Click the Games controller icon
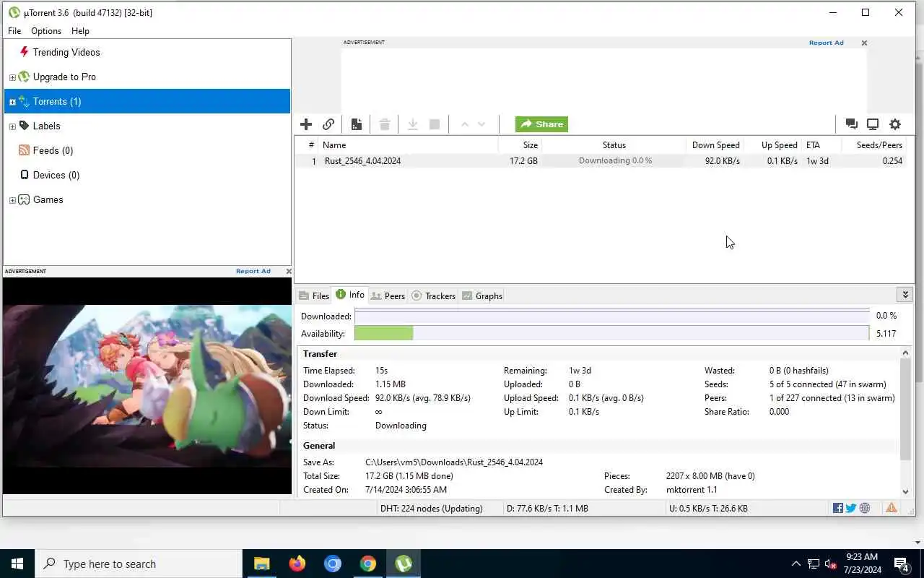Viewport: 924px width, 578px height. point(24,199)
